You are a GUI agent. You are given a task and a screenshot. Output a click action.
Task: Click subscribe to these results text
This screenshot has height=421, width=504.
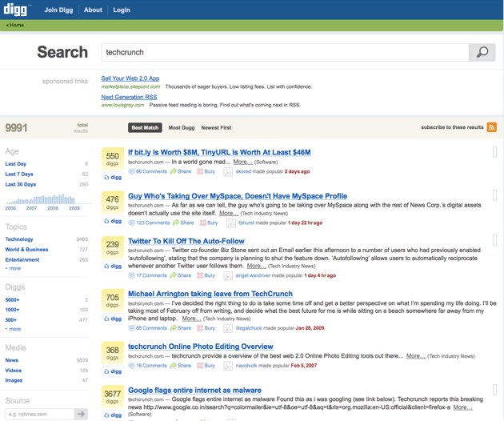(x=452, y=127)
